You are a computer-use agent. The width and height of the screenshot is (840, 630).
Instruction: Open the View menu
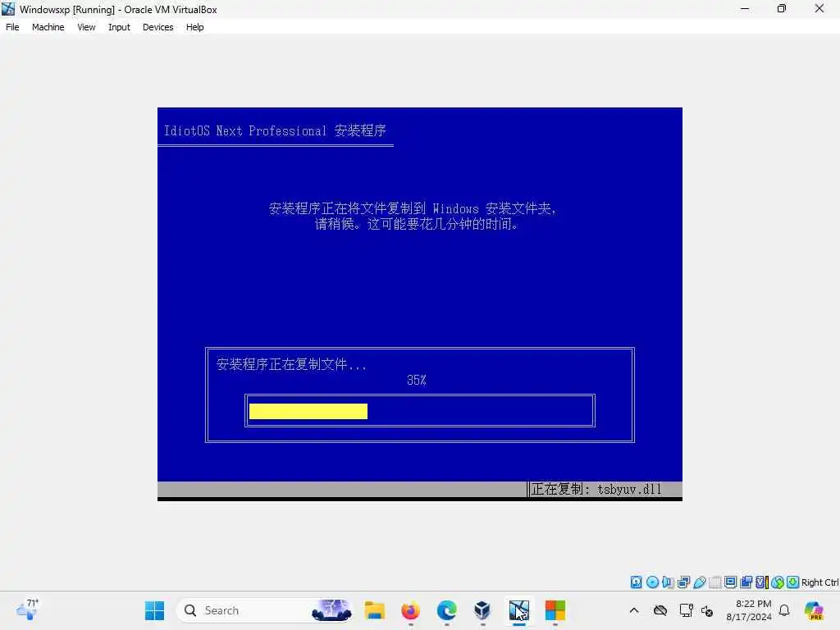click(86, 27)
